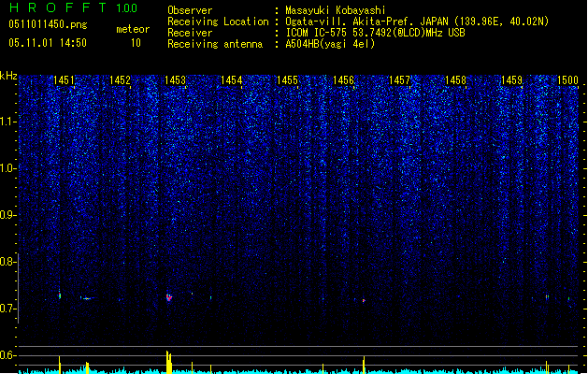The image size is (588, 374).
Task: Click the bright meteor echo just after 1453
Action: [x=169, y=297]
